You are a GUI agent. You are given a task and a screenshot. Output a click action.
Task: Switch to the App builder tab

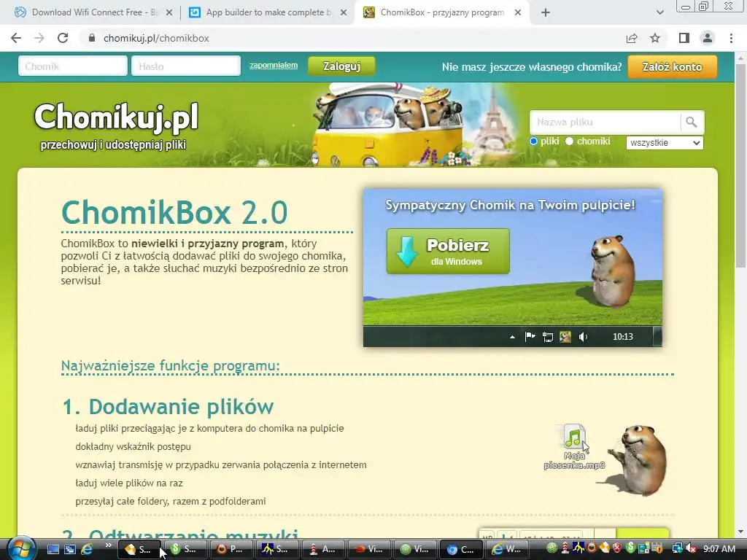point(268,12)
